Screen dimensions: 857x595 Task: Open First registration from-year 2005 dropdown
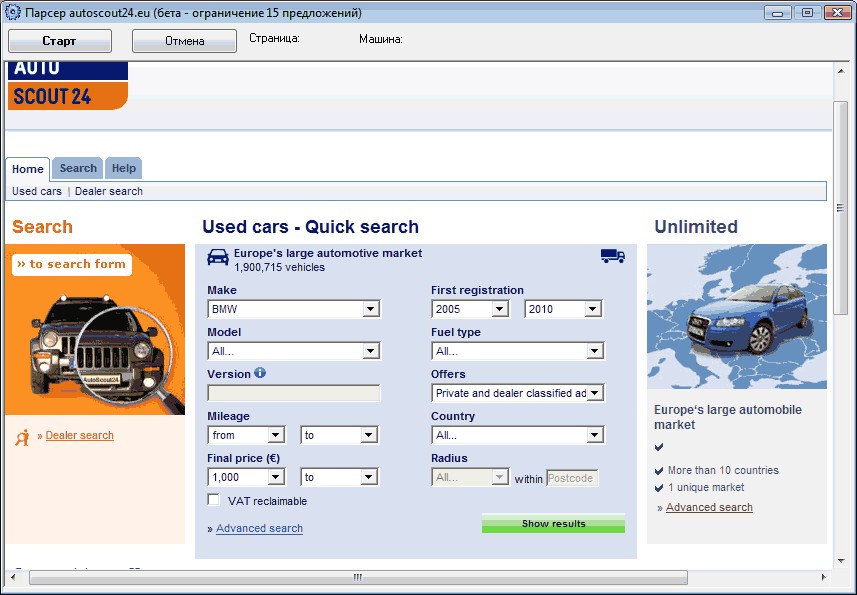(470, 309)
